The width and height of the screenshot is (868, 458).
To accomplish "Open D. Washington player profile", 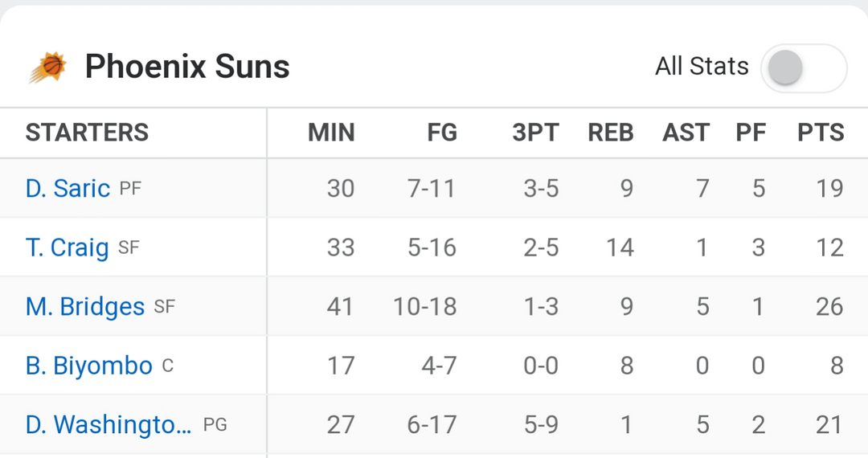I will [108, 424].
